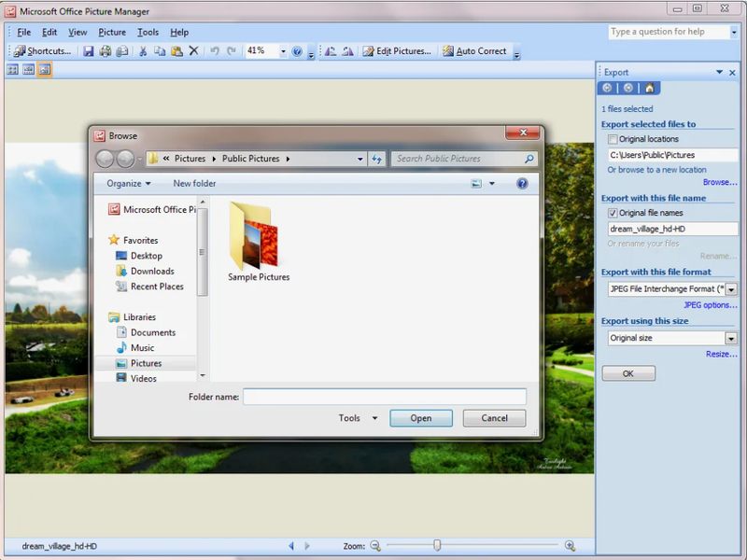The image size is (747, 560).
Task: Click Forward arrow in Export pane
Action: click(x=628, y=88)
